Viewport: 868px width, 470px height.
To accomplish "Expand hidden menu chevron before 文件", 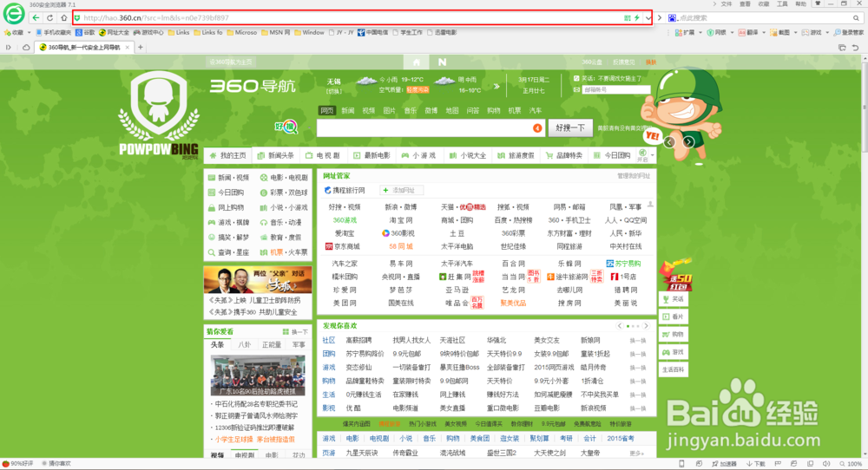I will pos(714,3).
